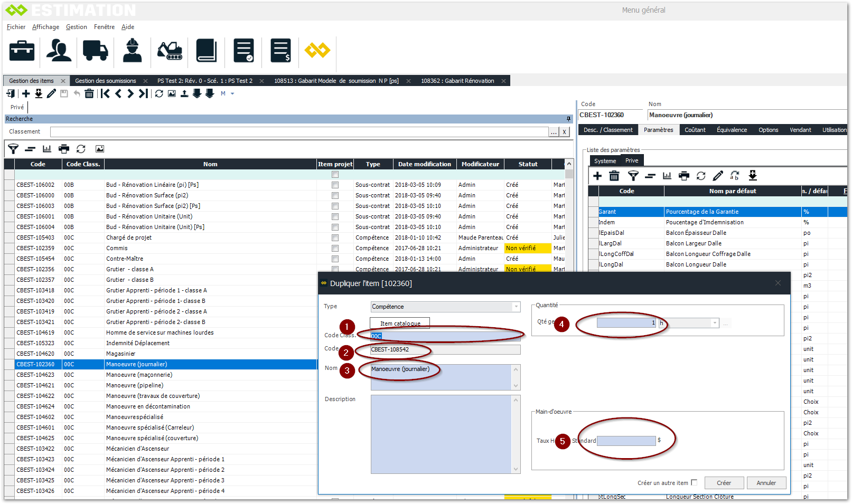This screenshot has width=852, height=504.
Task: Open the book catalogue icon
Action: pyautogui.click(x=207, y=51)
